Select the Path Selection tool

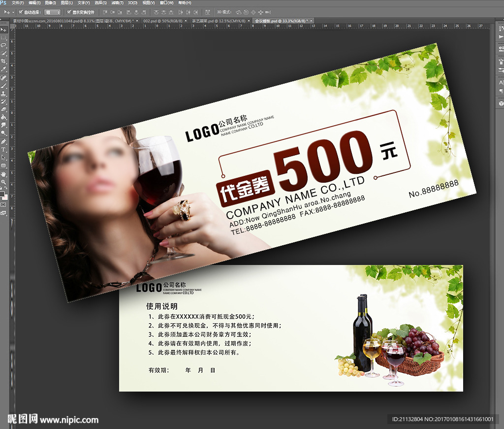3,158
